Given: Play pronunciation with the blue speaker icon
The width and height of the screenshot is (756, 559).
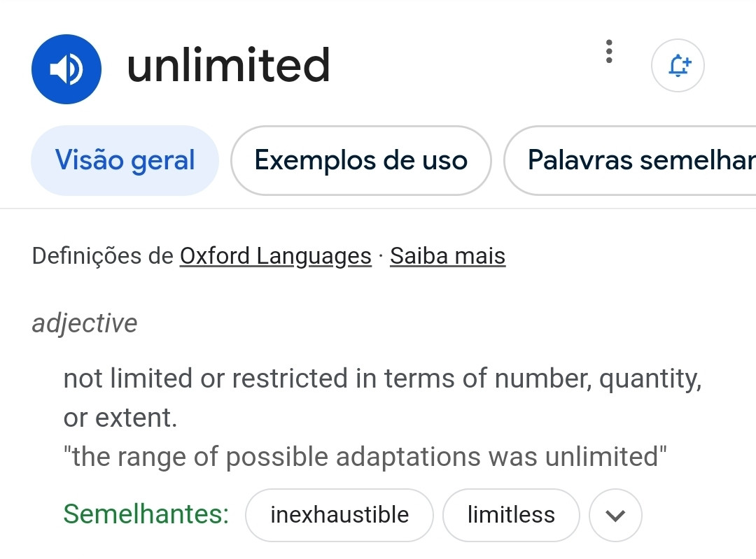Looking at the screenshot, I should tap(66, 69).
